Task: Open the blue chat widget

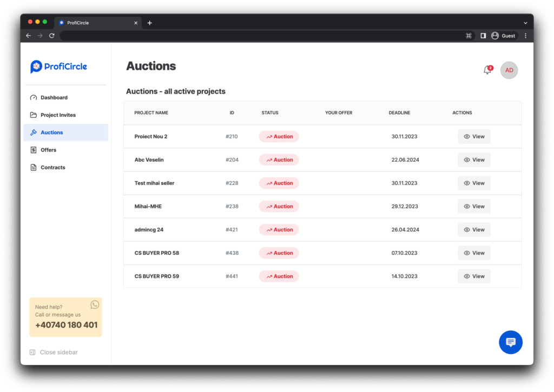Action: 511,342
